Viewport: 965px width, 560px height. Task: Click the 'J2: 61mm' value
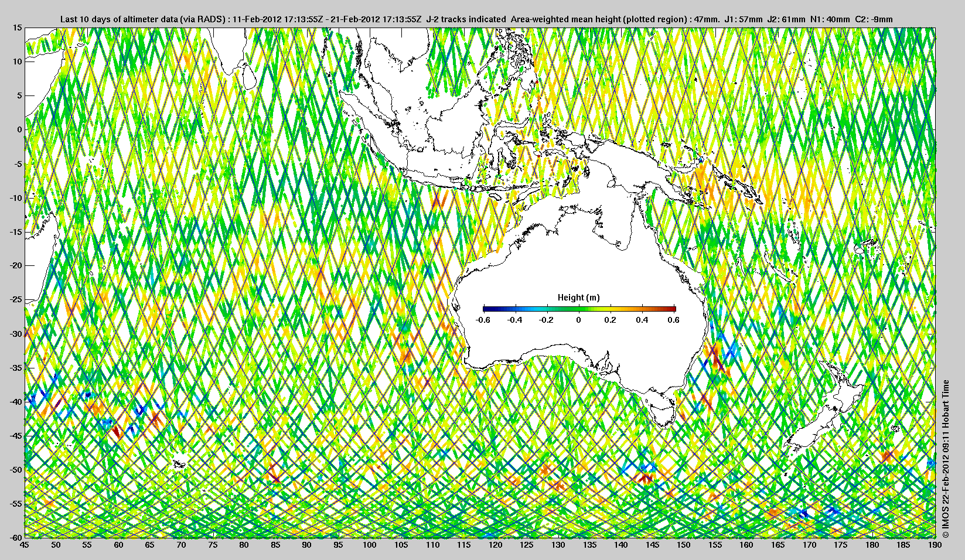(x=786, y=19)
